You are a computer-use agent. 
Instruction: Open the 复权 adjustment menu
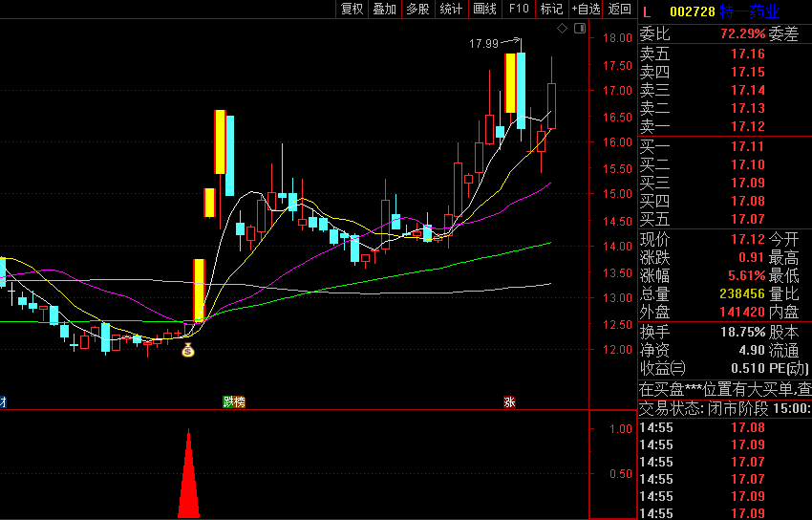(x=353, y=9)
